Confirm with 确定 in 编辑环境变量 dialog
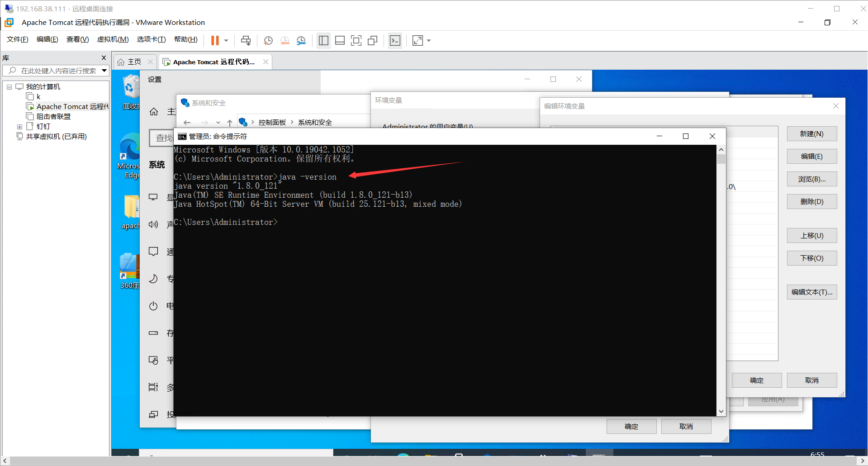Image resolution: width=868 pixels, height=466 pixels. [757, 380]
